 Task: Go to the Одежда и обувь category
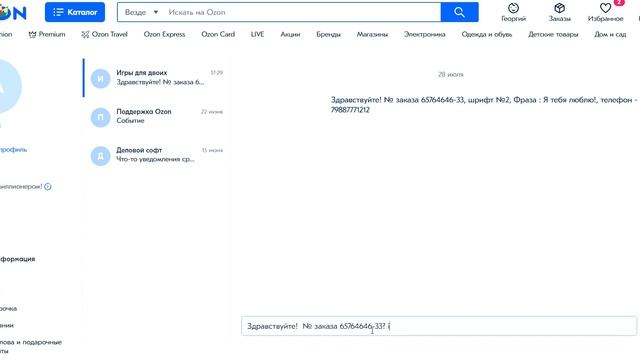[x=487, y=34]
